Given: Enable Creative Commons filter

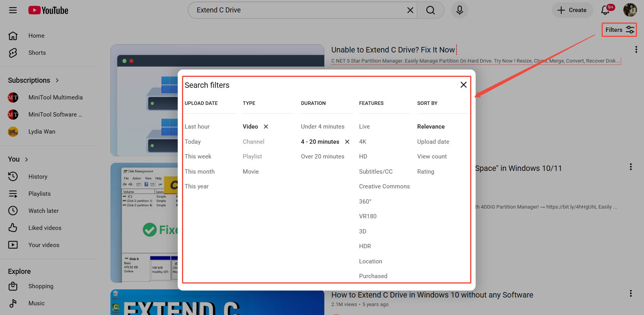Looking at the screenshot, I should point(385,186).
